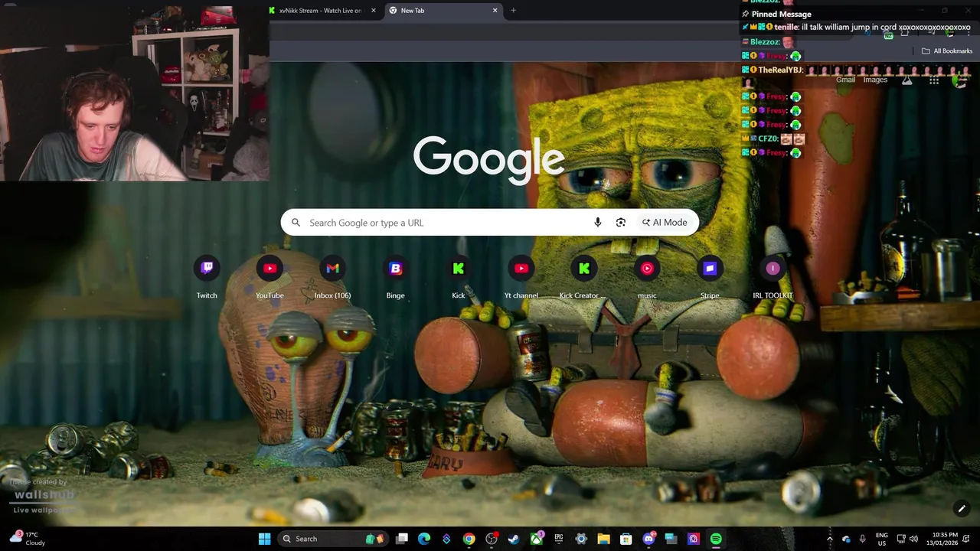Click the magnifier icon in Google search box
The image size is (980, 551).
pyautogui.click(x=296, y=223)
